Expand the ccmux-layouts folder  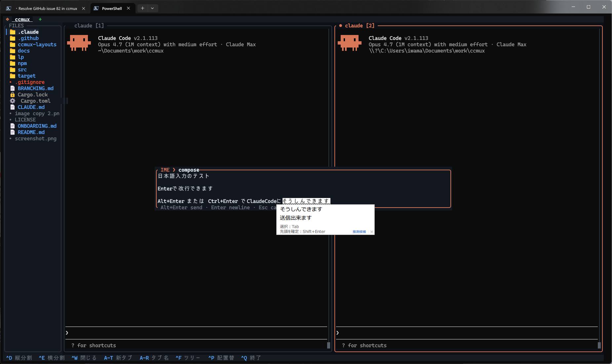pos(37,45)
